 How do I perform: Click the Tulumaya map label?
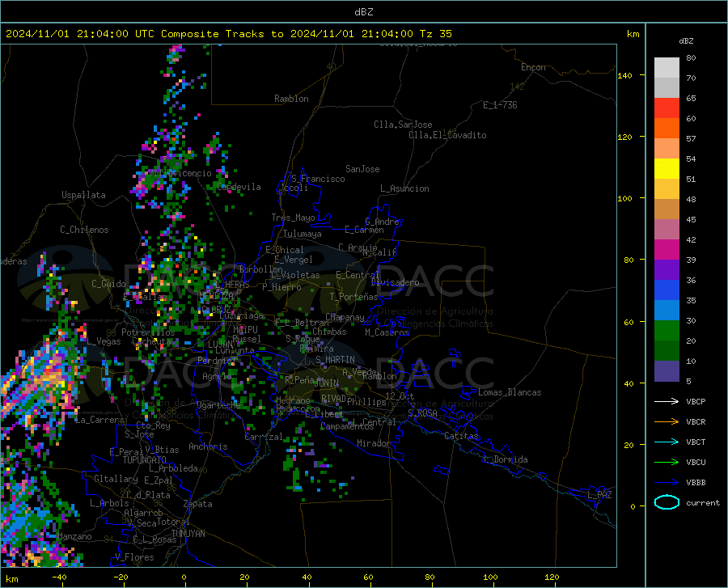pyautogui.click(x=303, y=234)
